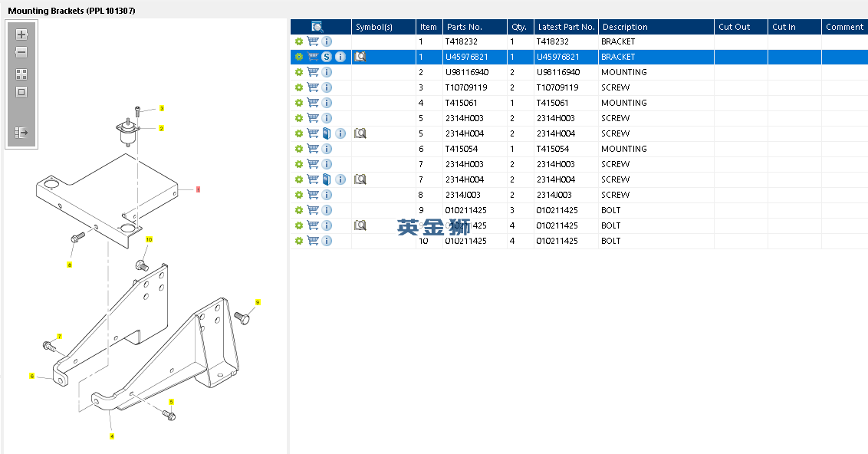Viewport: 868px width, 454px height.
Task: Click the S supersession icon for U45976821
Action: click(x=327, y=57)
